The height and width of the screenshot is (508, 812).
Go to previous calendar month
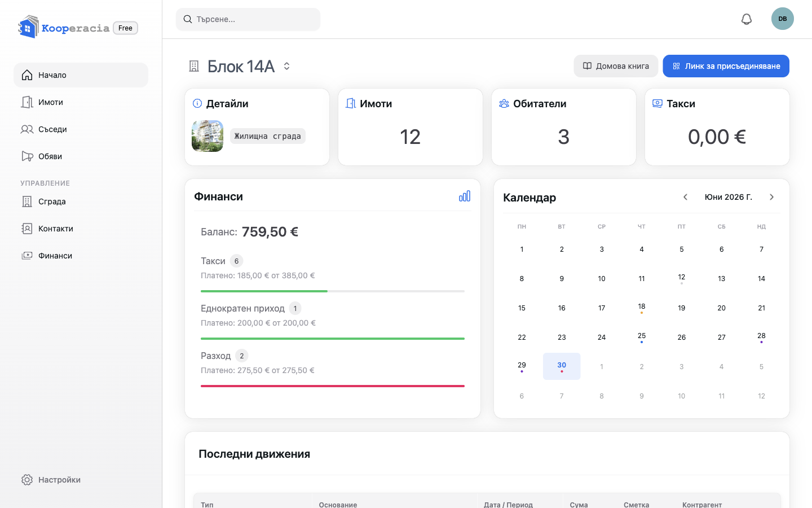(x=685, y=197)
